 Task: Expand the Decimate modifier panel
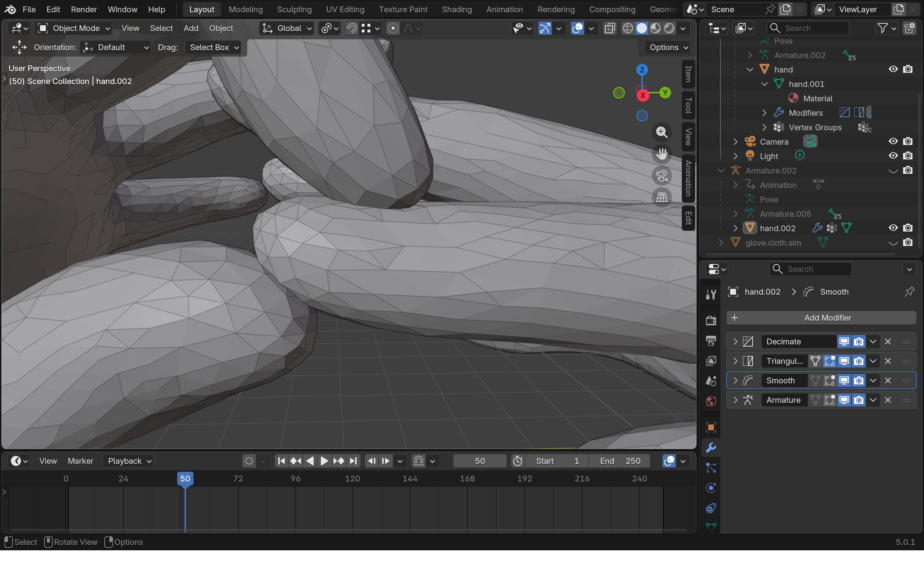tap(735, 342)
